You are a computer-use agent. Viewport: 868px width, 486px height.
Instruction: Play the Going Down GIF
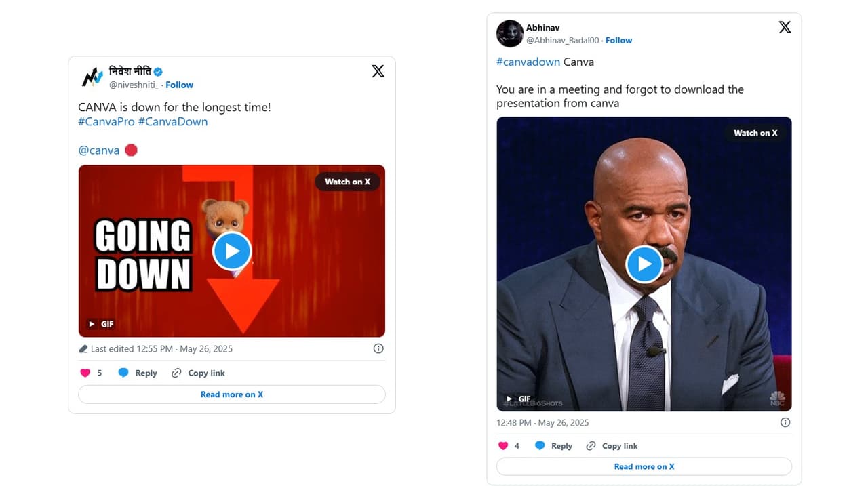click(232, 251)
